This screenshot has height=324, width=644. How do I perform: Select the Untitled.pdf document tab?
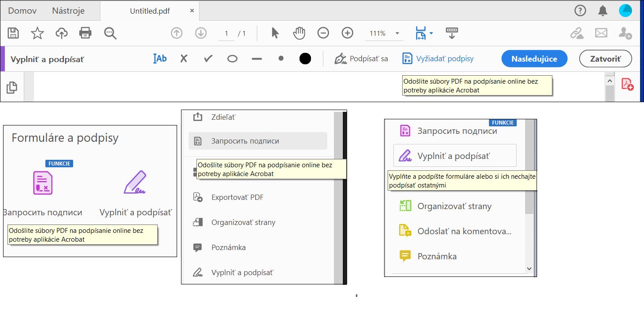pyautogui.click(x=150, y=11)
